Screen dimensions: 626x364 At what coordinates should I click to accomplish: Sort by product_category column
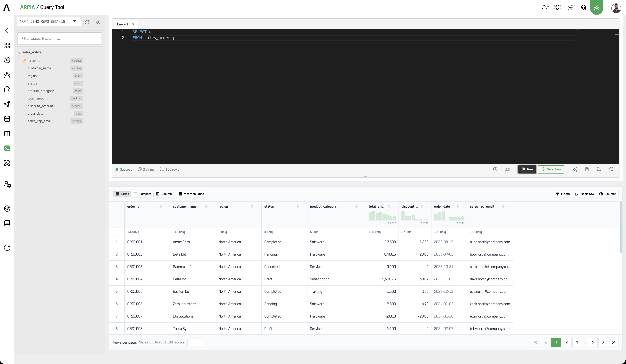click(356, 206)
